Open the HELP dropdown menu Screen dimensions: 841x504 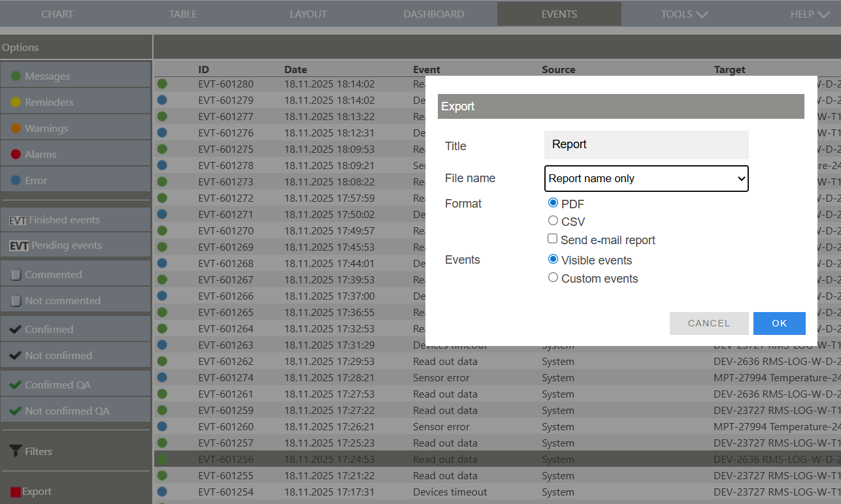pos(809,13)
